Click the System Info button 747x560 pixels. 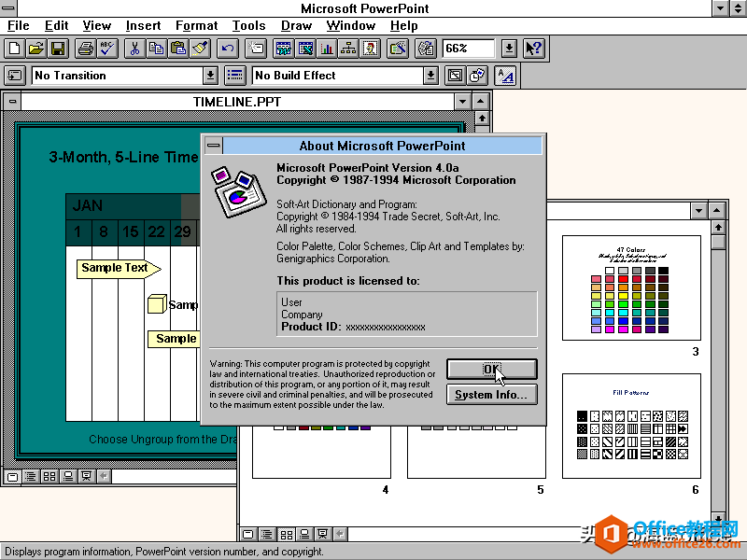click(x=492, y=394)
